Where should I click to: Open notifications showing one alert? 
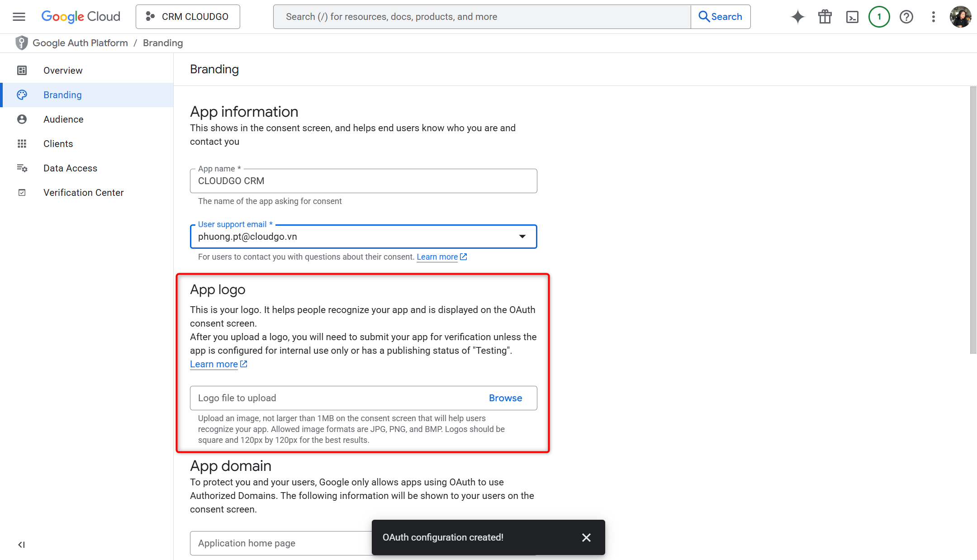tap(879, 16)
